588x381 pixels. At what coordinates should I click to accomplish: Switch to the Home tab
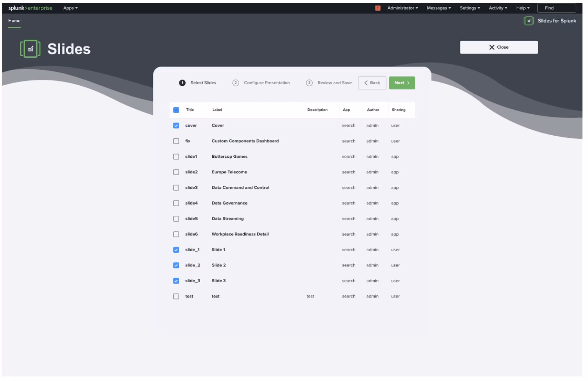click(14, 21)
